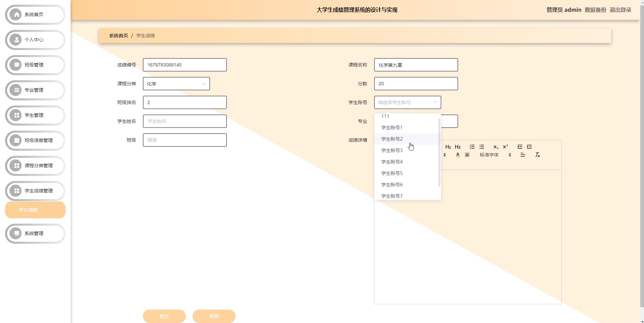
Task: Click the 分数 input field
Action: (x=416, y=84)
